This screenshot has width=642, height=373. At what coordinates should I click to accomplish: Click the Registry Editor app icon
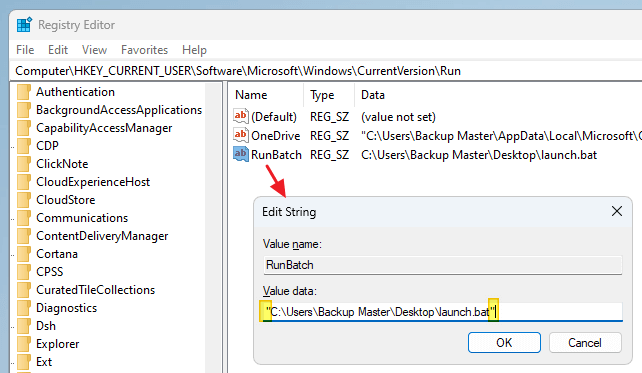click(24, 25)
